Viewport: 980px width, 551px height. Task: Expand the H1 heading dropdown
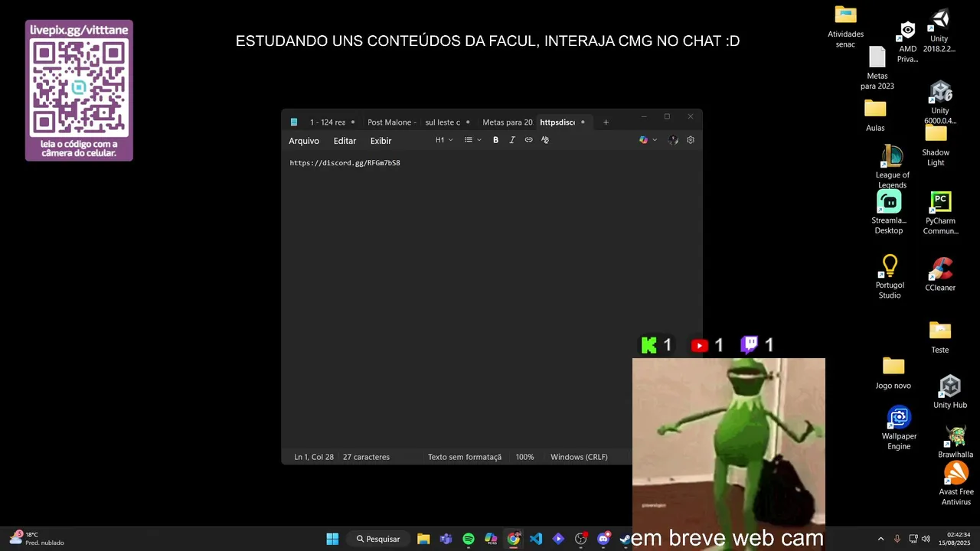click(444, 140)
